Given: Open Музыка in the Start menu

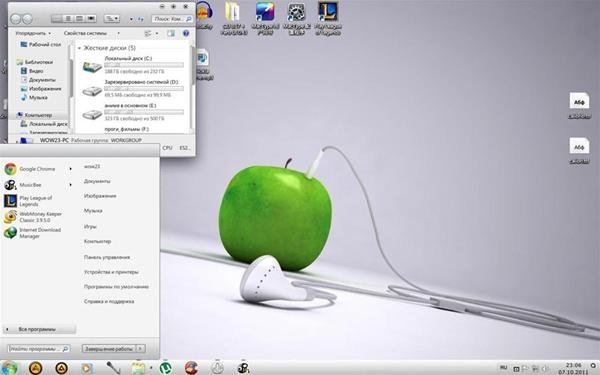Looking at the screenshot, I should click(93, 211).
